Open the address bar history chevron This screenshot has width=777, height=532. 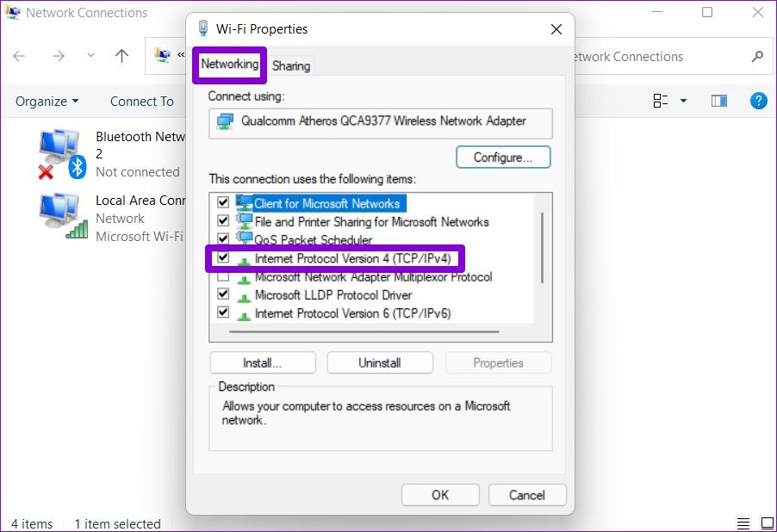(x=90, y=55)
